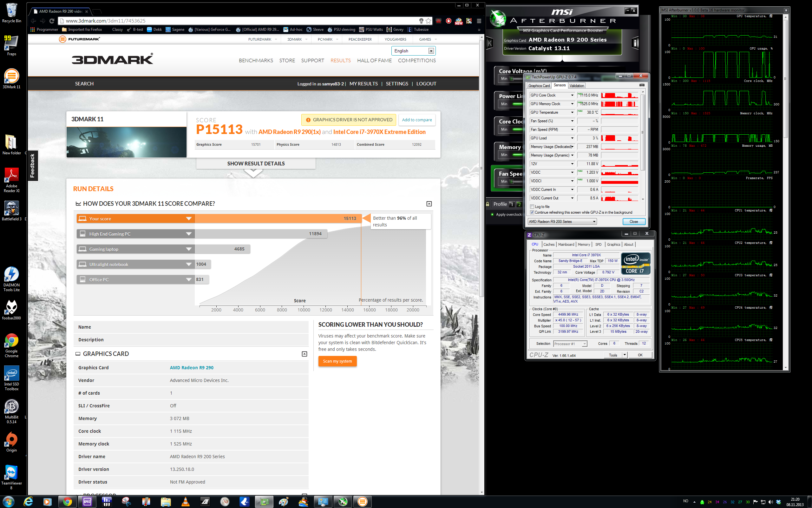Open the Origin desktop icon
812x508 pixels.
point(11,442)
